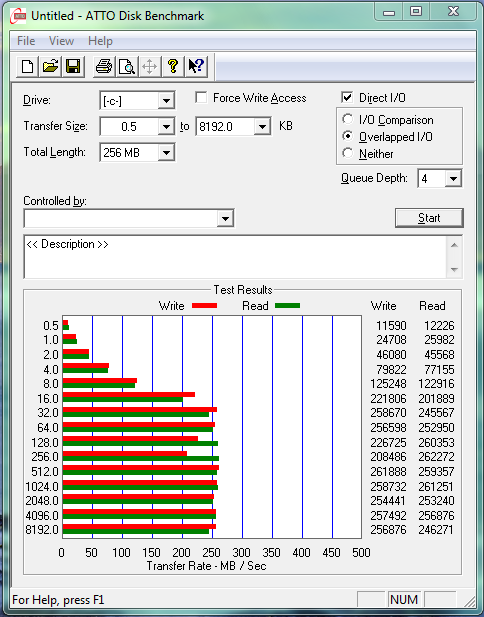484x617 pixels.
Task: Click read value 246271
Action: click(436, 530)
